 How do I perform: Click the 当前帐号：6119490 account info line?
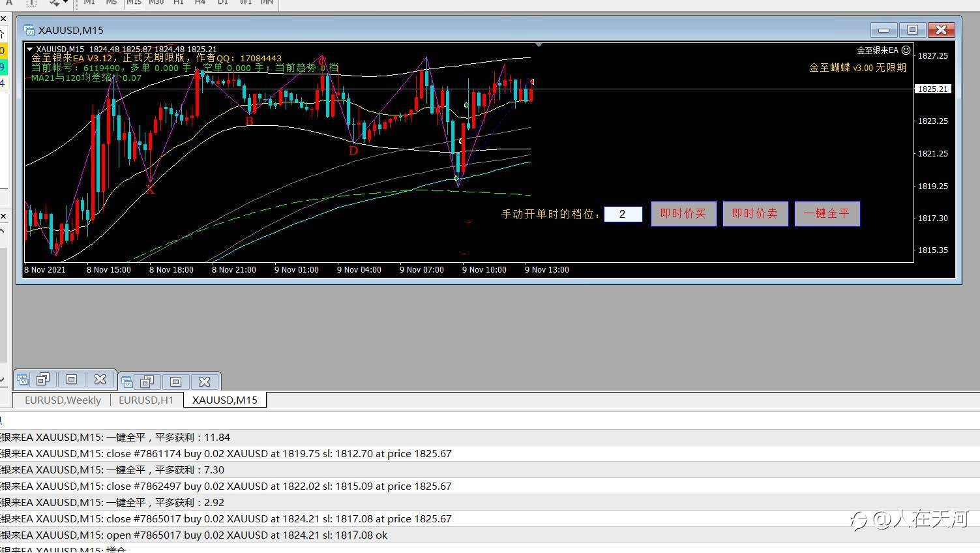[x=185, y=68]
